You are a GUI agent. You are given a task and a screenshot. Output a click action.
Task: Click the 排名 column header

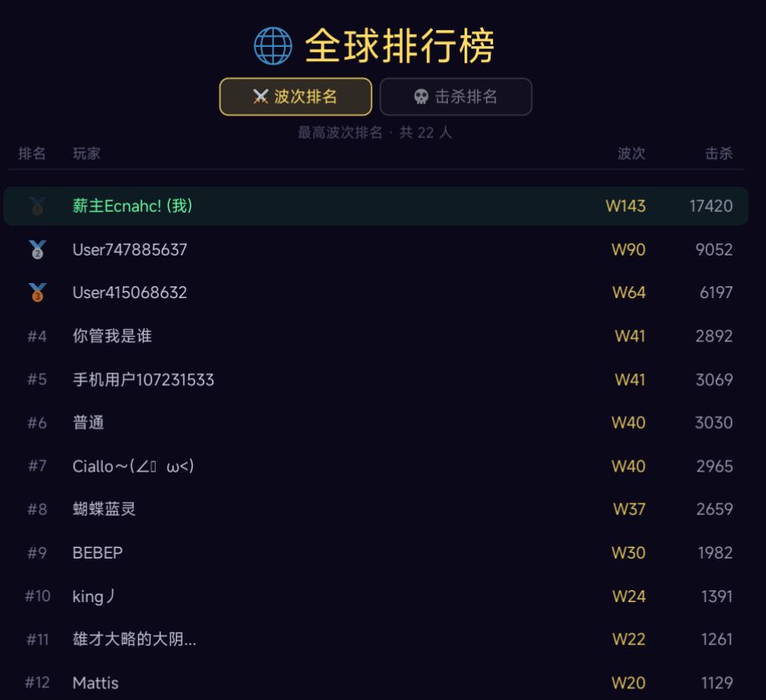(x=32, y=153)
